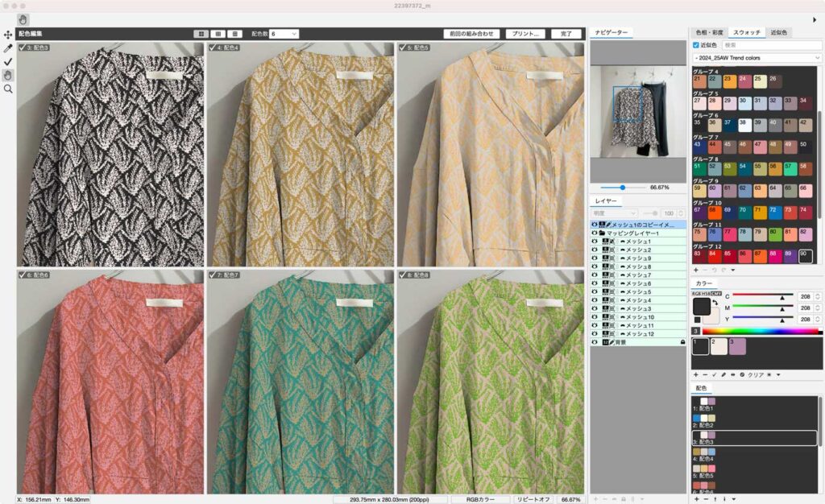
Task: Uncheck the 6: 配色6 preview checkbox
Action: (22, 275)
